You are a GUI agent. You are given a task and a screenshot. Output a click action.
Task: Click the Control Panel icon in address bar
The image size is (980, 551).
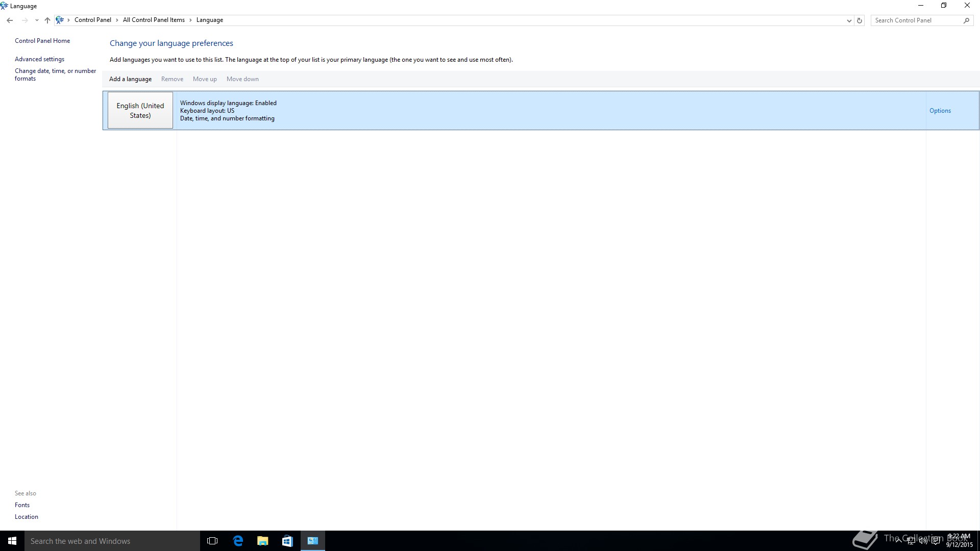pos(60,20)
